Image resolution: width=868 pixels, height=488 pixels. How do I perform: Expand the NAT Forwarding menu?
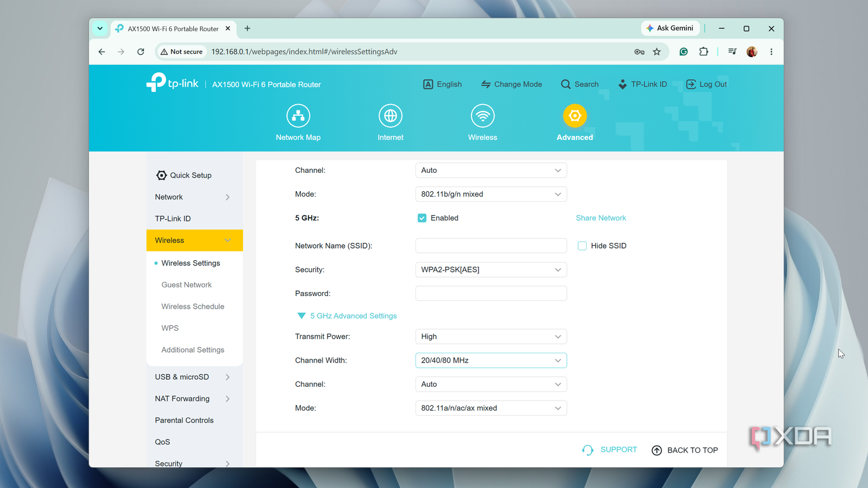point(194,399)
